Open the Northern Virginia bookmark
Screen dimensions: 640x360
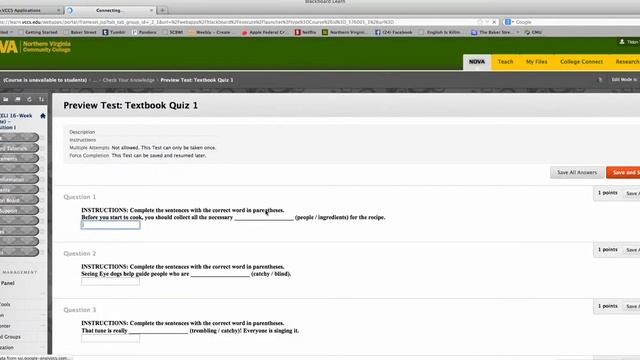tap(344, 32)
